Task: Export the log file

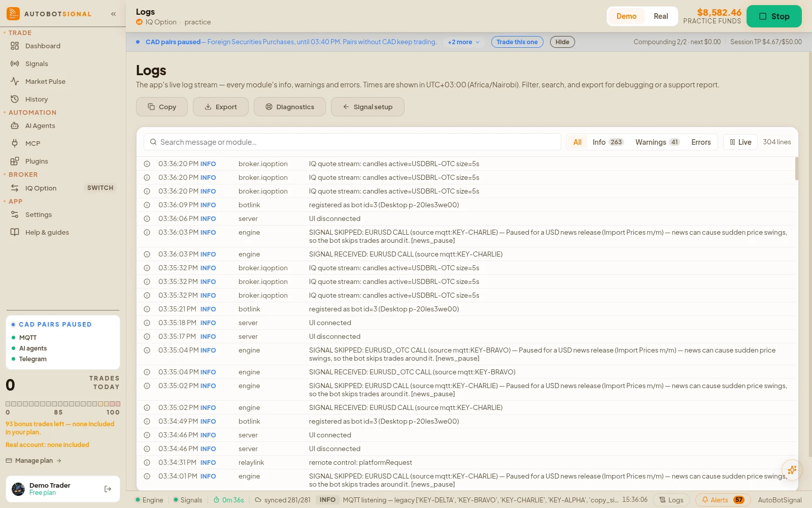Action: [x=221, y=107]
